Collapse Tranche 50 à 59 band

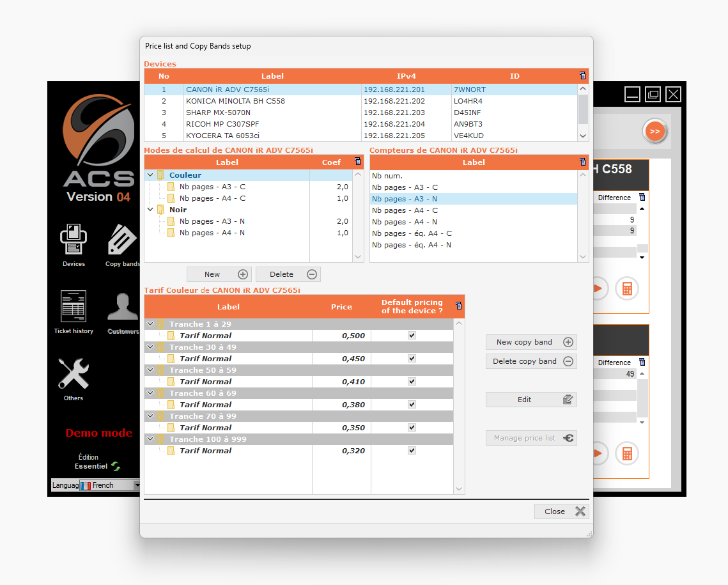150,370
